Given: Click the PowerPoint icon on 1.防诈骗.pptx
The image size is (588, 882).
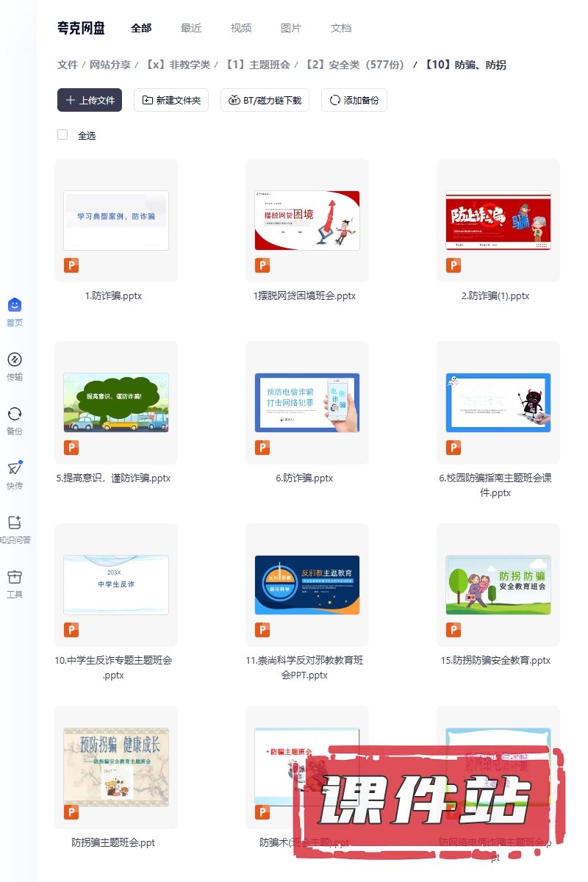Looking at the screenshot, I should tap(71, 265).
